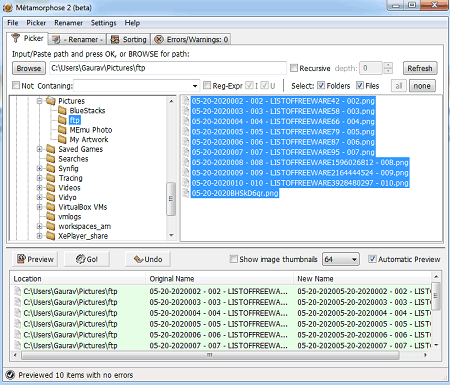Toggle the U unicode checkbox
The width and height of the screenshot is (450, 385).
[264, 86]
